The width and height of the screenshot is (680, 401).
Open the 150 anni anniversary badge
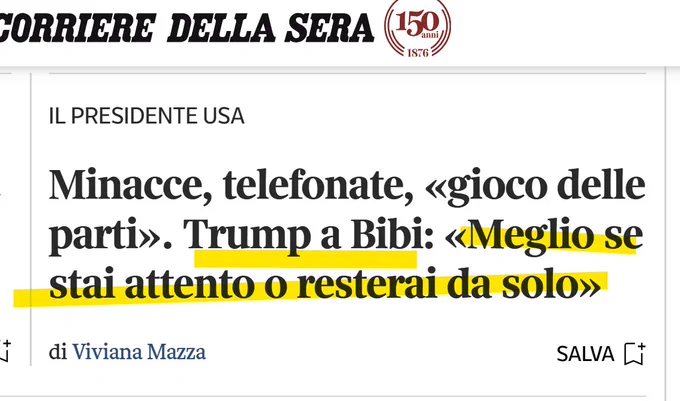pyautogui.click(x=417, y=28)
